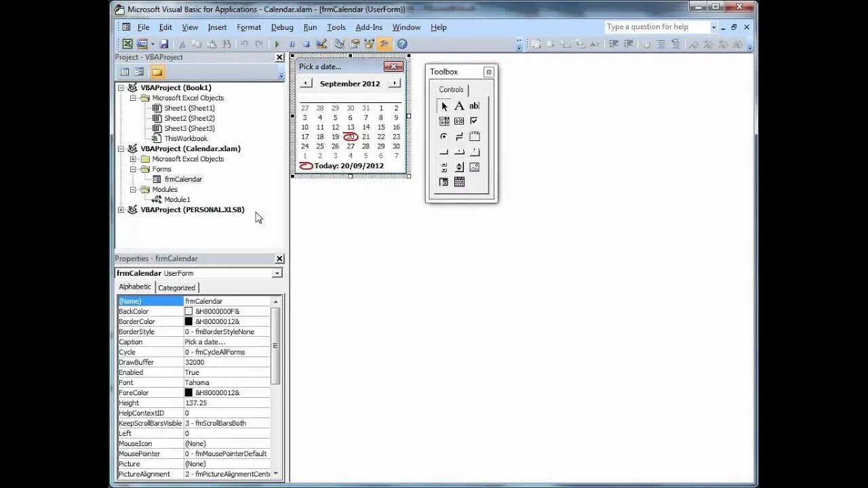Collapse the VBAProject (Calendar.xlam) node
The width and height of the screenshot is (868, 488).
(121, 148)
